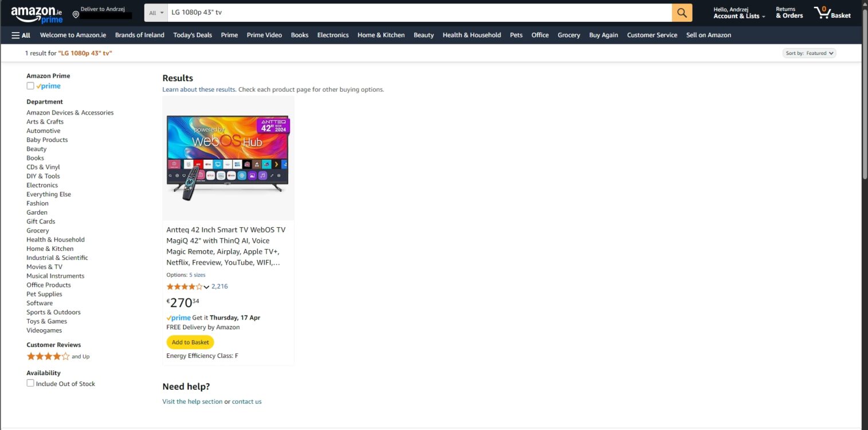Select Baby Products department
Viewport: 868px width, 430px height.
[x=47, y=140]
